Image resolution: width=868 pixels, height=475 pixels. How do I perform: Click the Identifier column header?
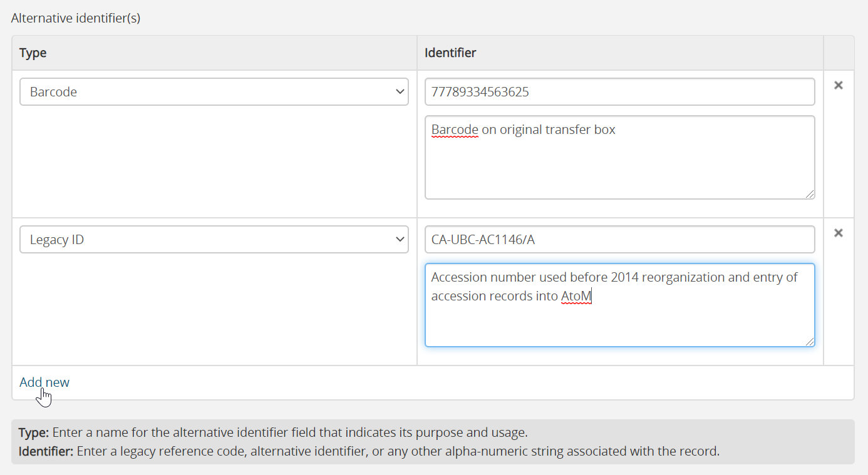pos(450,53)
